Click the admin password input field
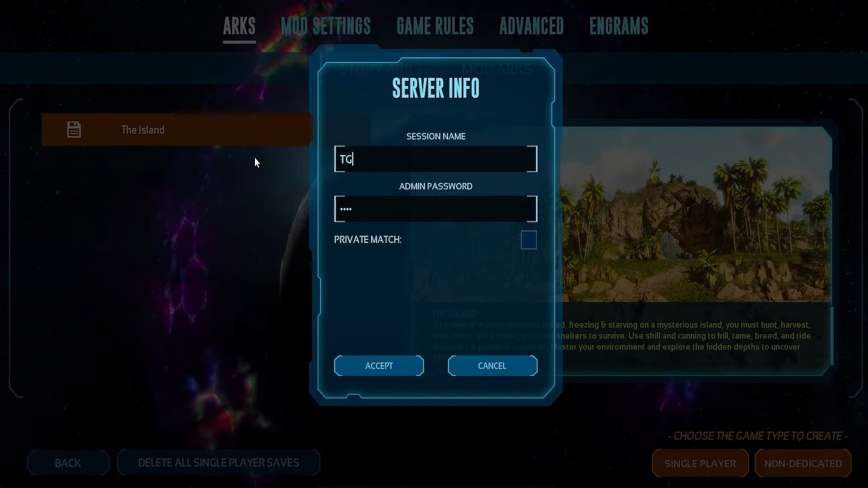This screenshot has height=488, width=868. point(436,209)
